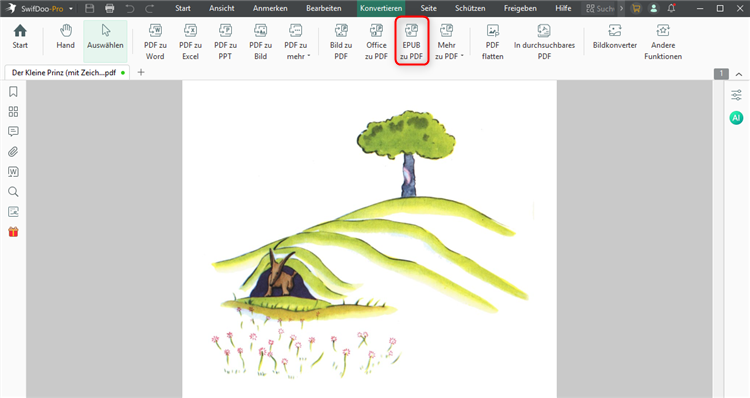Click EPUB zu PDF converter
This screenshot has height=398, width=750.
coord(411,42)
